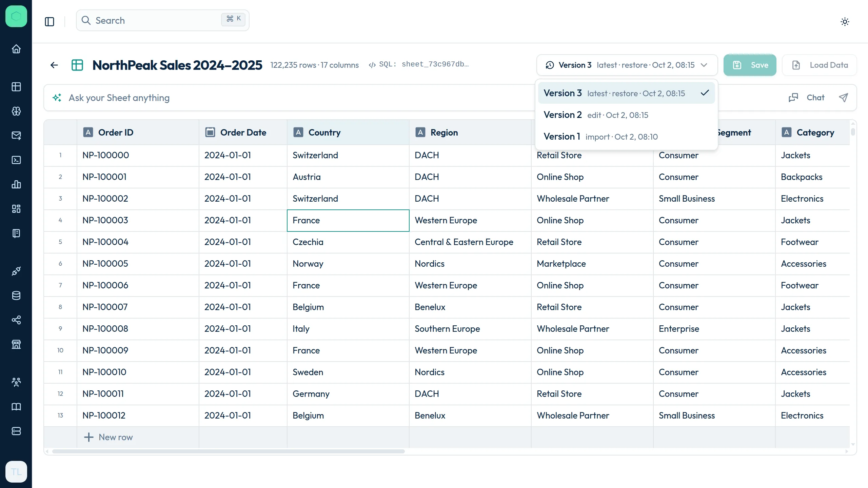Screen dimensions: 868x488
Task: Open the mail forward icon in sidebar
Action: click(x=16, y=136)
